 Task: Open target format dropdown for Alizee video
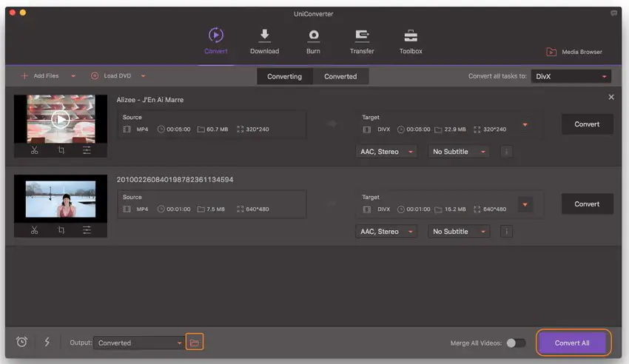click(525, 125)
